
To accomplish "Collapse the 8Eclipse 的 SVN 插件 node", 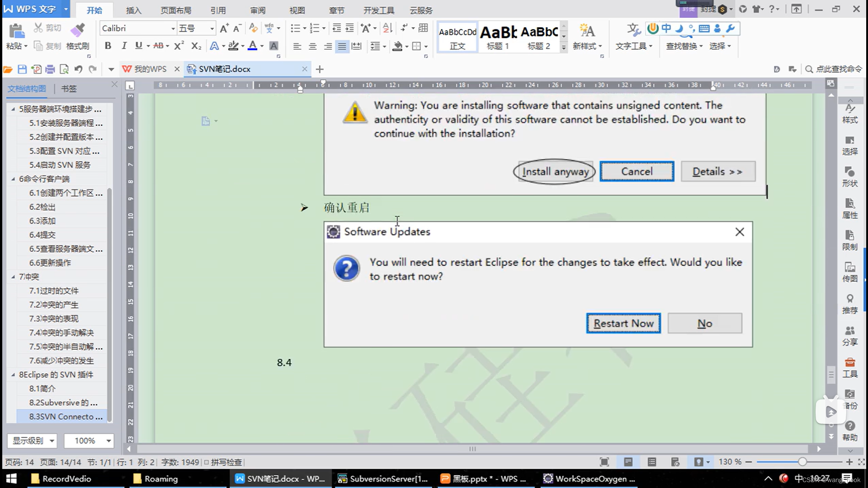I will coord(13,375).
